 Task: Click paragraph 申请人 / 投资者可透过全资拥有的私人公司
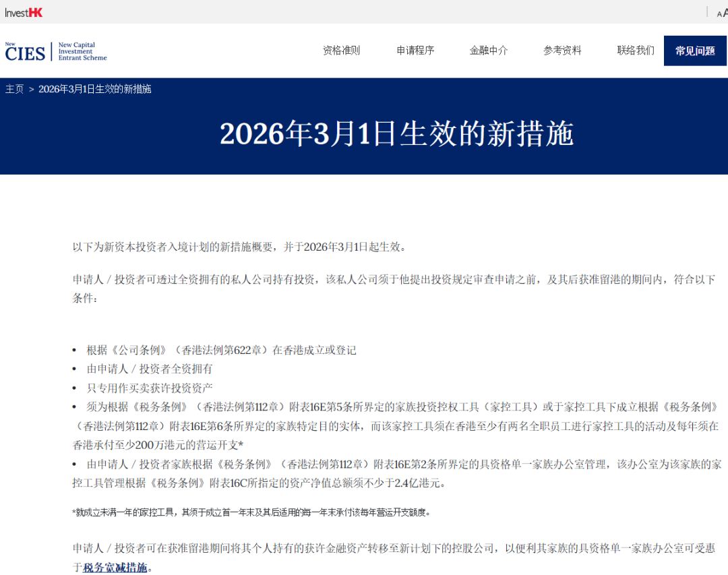point(394,289)
